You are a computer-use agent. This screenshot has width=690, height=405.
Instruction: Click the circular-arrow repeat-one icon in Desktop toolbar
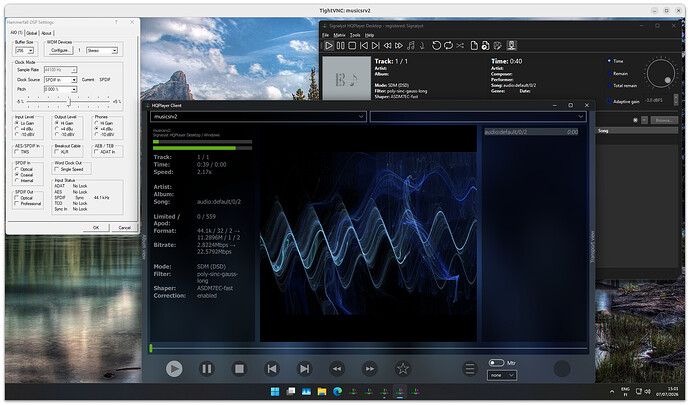click(436, 45)
